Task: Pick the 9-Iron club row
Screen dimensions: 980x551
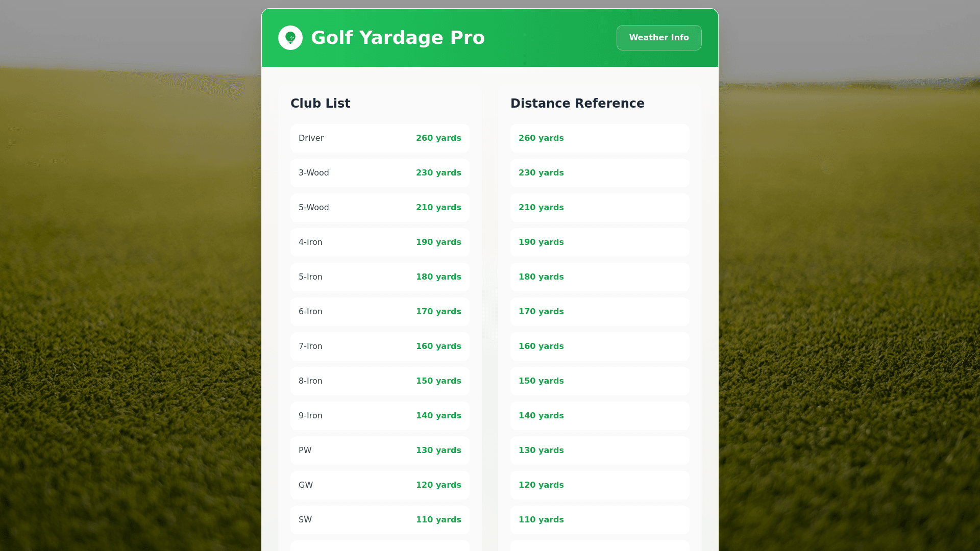Action: tap(380, 416)
